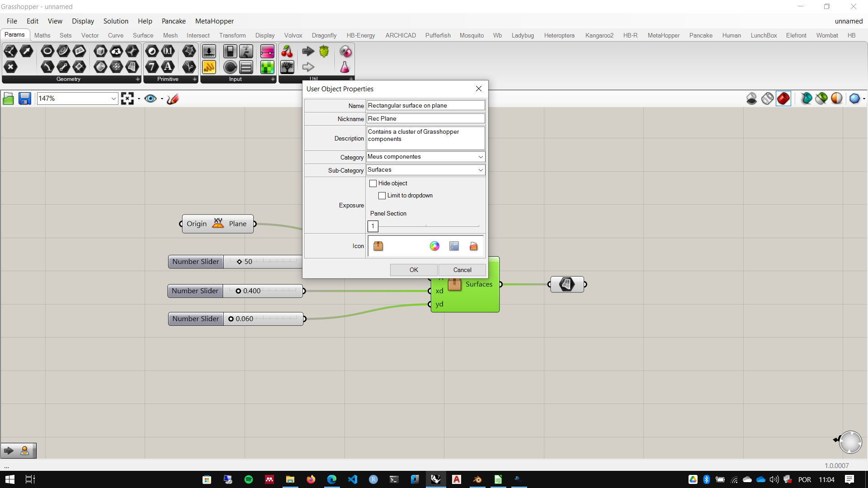Select the tree Data Dam icon in Util
This screenshot has height=488, width=868.
[287, 67]
